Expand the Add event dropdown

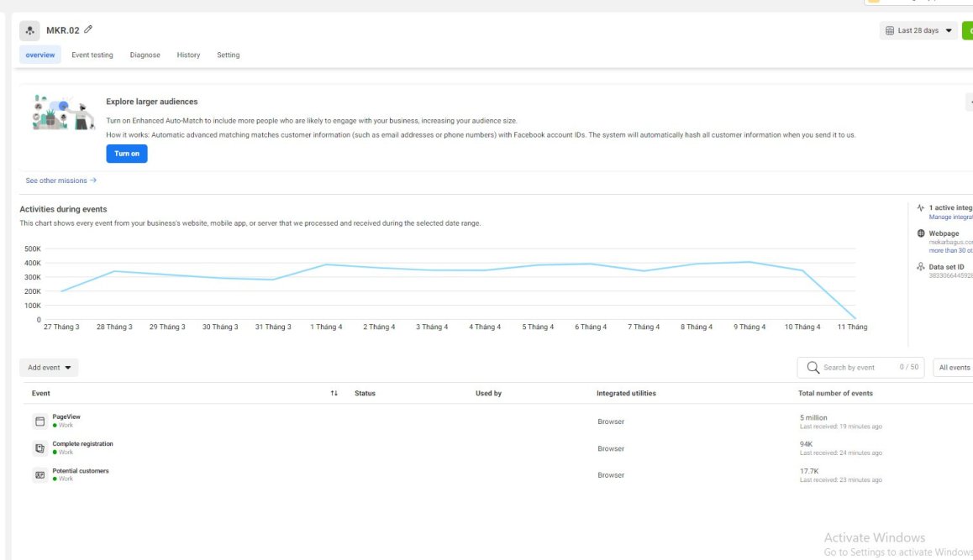[49, 368]
